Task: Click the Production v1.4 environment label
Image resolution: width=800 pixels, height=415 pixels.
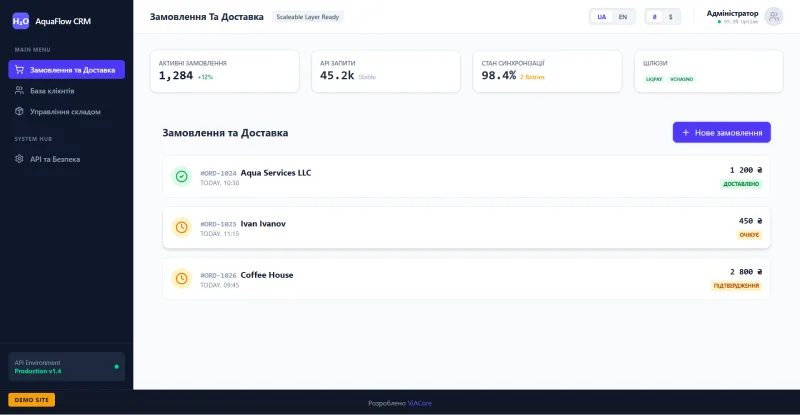Action: (x=38, y=371)
